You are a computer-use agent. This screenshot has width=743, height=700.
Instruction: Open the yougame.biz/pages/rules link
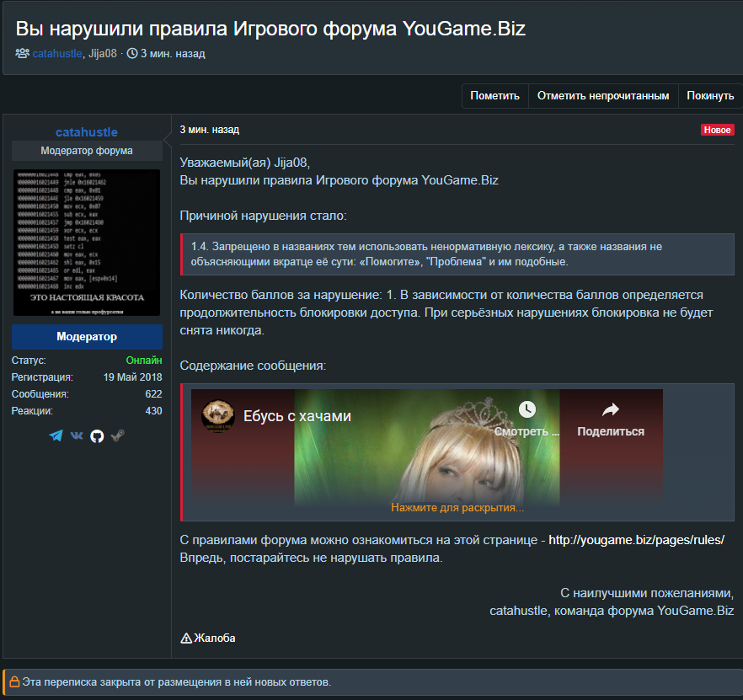(636, 540)
